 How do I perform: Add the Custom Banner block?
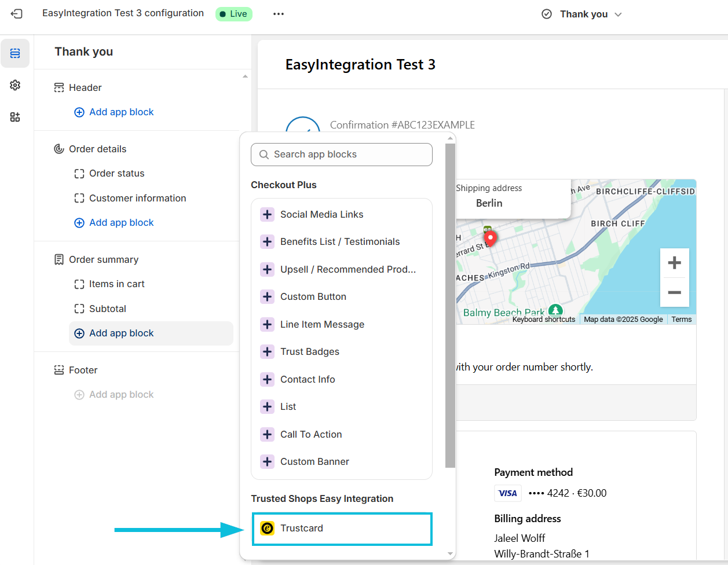pyautogui.click(x=342, y=462)
